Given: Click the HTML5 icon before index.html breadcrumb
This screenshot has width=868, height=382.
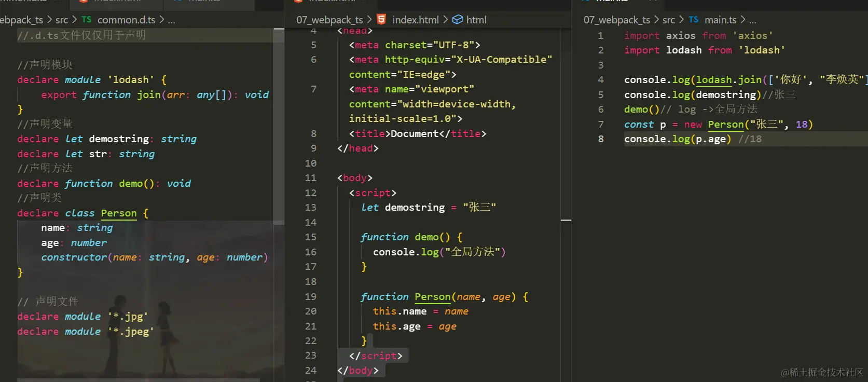Looking at the screenshot, I should coord(381,19).
